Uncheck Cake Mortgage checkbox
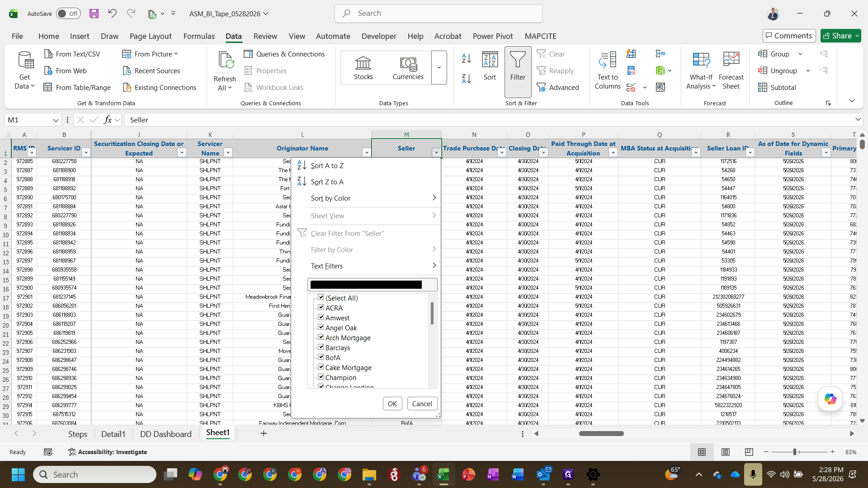 point(321,367)
